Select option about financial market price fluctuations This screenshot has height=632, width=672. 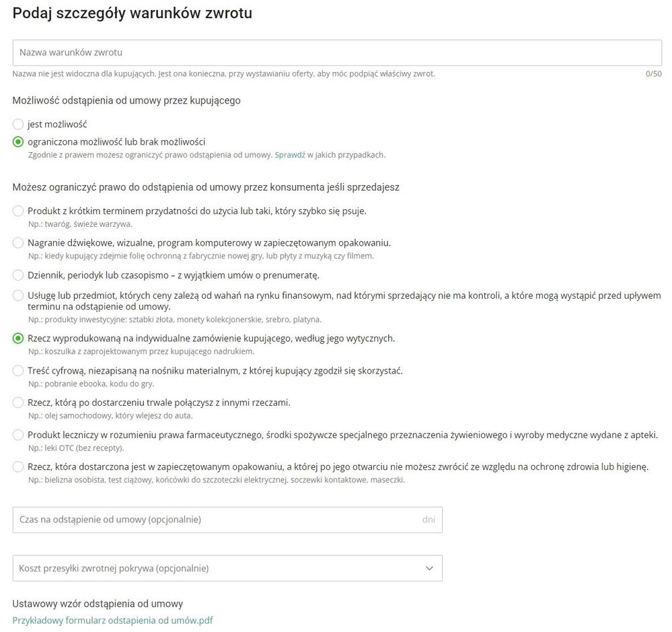18,295
